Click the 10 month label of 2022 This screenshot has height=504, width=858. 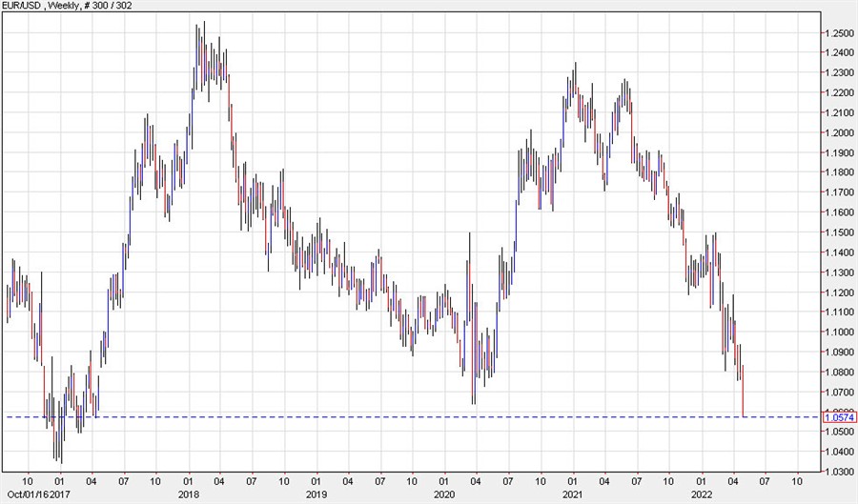pos(797,482)
